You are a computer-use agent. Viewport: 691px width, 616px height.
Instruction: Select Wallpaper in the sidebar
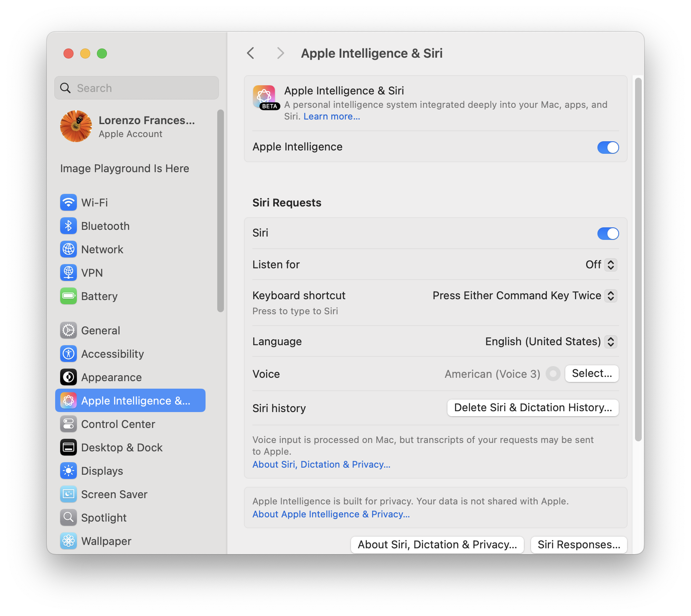[106, 541]
